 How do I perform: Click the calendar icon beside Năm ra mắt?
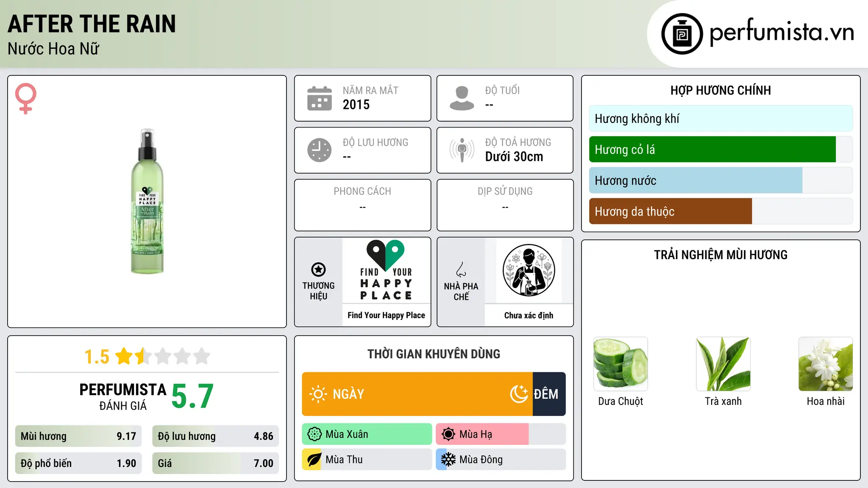(320, 98)
